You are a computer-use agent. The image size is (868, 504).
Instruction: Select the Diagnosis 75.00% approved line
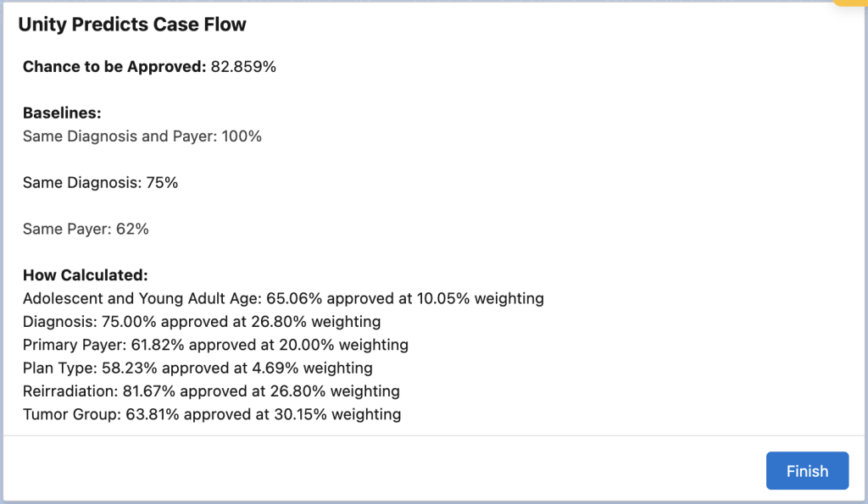pos(202,322)
